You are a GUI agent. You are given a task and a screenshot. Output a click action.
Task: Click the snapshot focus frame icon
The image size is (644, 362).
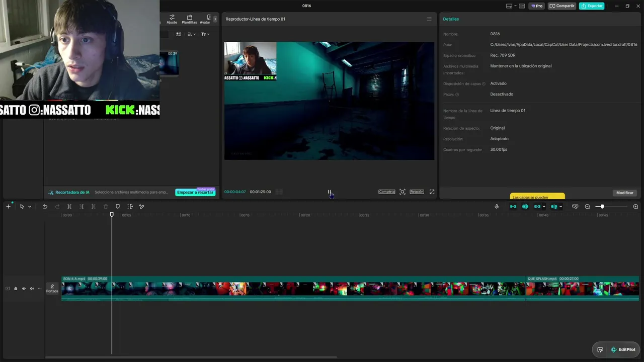[x=403, y=192]
